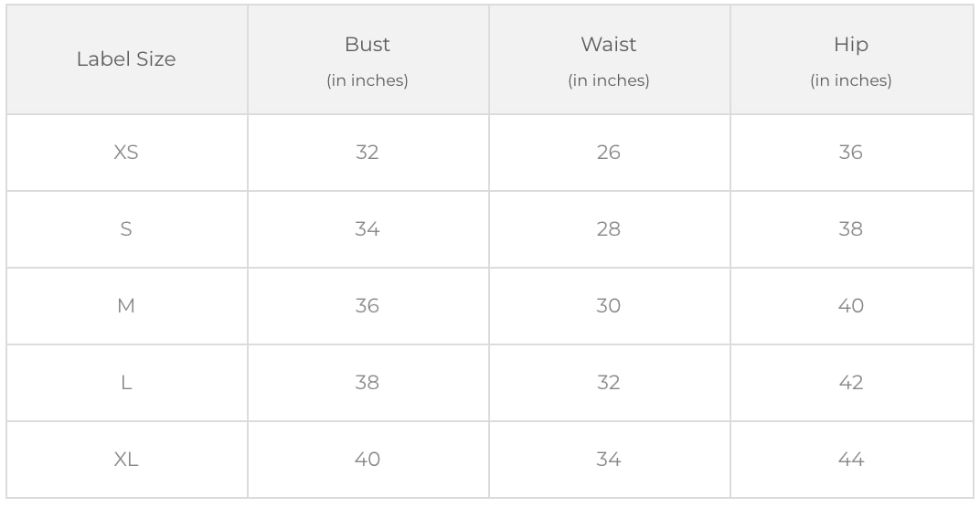
Task: Click hip value 42 for size L
Action: click(851, 383)
